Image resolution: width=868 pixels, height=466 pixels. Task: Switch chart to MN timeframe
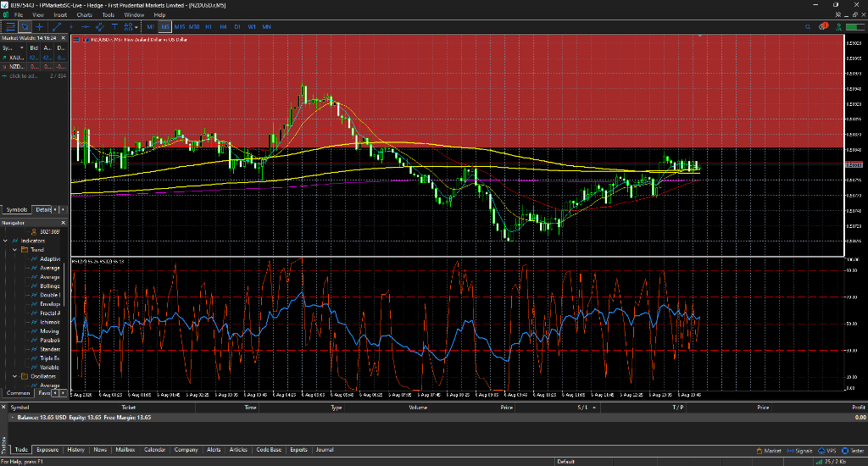click(x=266, y=26)
